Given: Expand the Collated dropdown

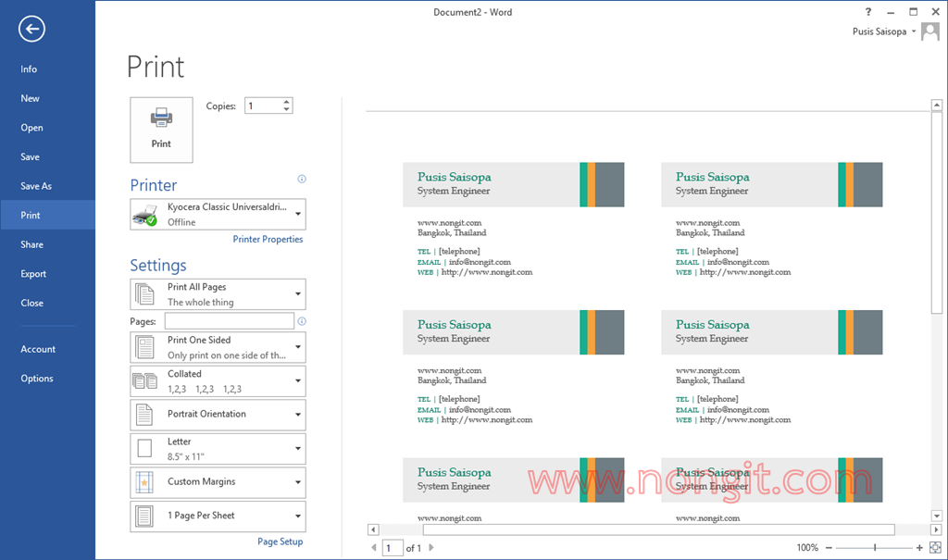Looking at the screenshot, I should 298,381.
